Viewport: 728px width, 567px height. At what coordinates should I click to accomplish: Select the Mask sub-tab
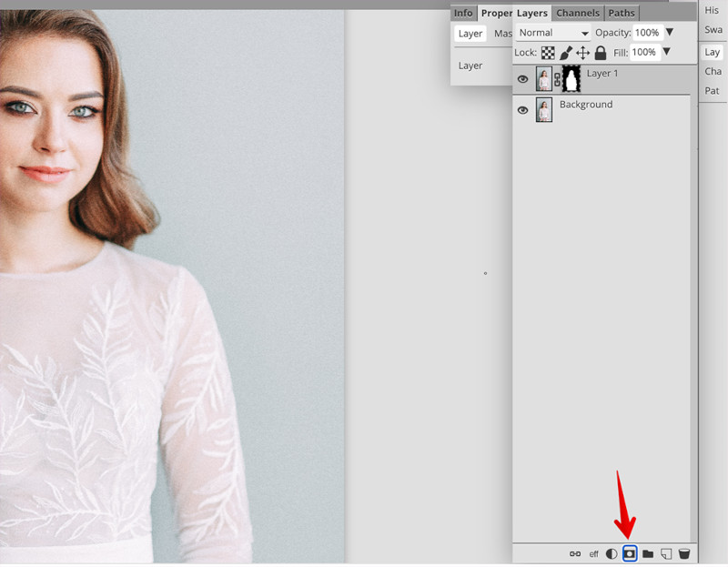[504, 33]
